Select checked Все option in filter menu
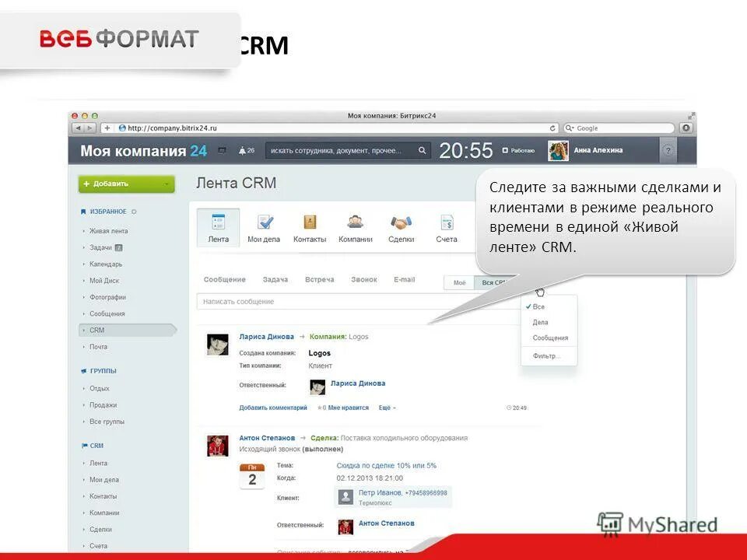Image resolution: width=747 pixels, height=560 pixels. click(x=538, y=306)
